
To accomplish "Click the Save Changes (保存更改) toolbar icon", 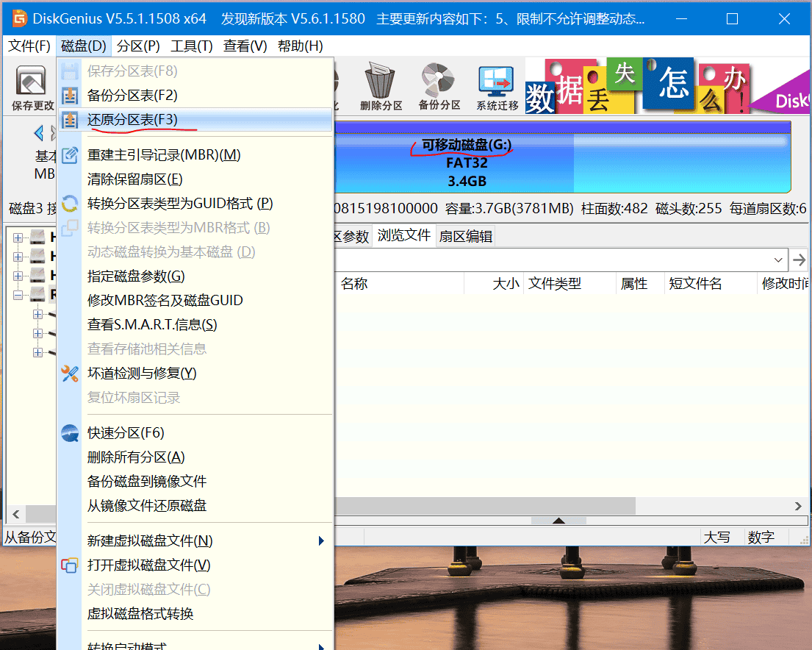I will pyautogui.click(x=31, y=87).
